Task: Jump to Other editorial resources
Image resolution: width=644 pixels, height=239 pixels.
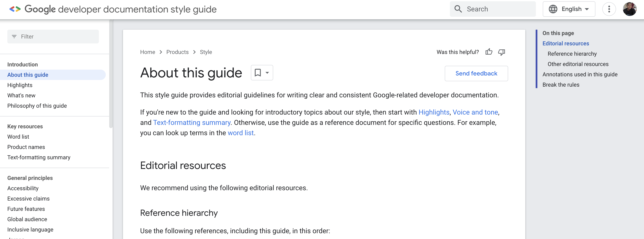Action: [578, 64]
